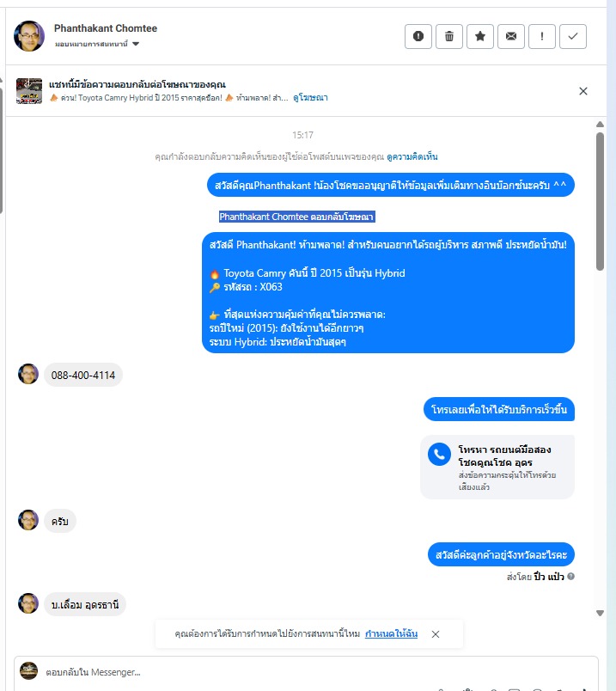Click the spam report circle-exclamation icon
The width and height of the screenshot is (616, 691).
pos(418,36)
